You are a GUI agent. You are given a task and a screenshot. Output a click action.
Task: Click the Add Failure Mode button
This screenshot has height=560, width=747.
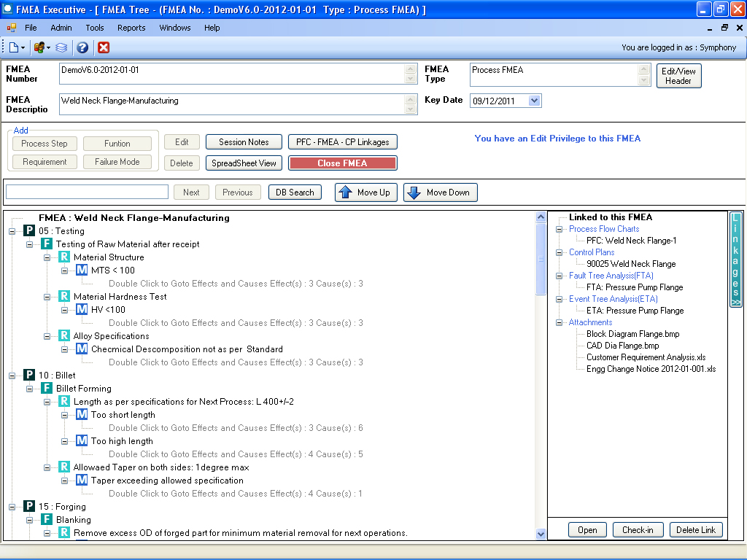(117, 162)
